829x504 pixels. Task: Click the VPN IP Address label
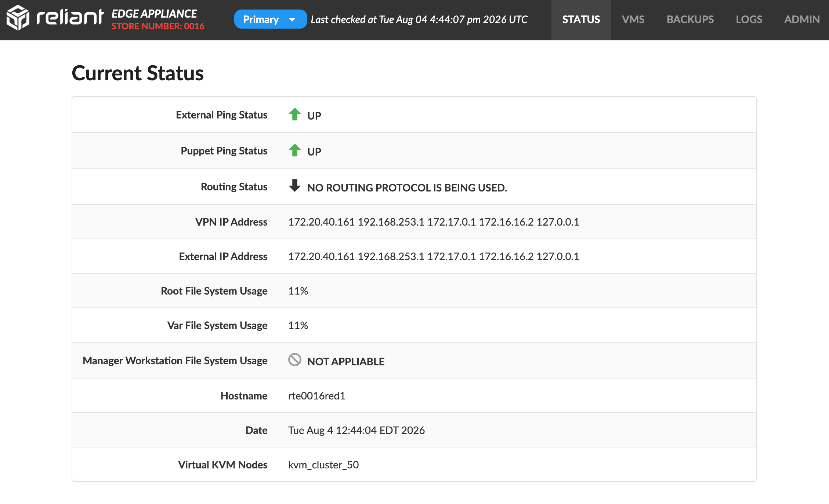point(231,222)
